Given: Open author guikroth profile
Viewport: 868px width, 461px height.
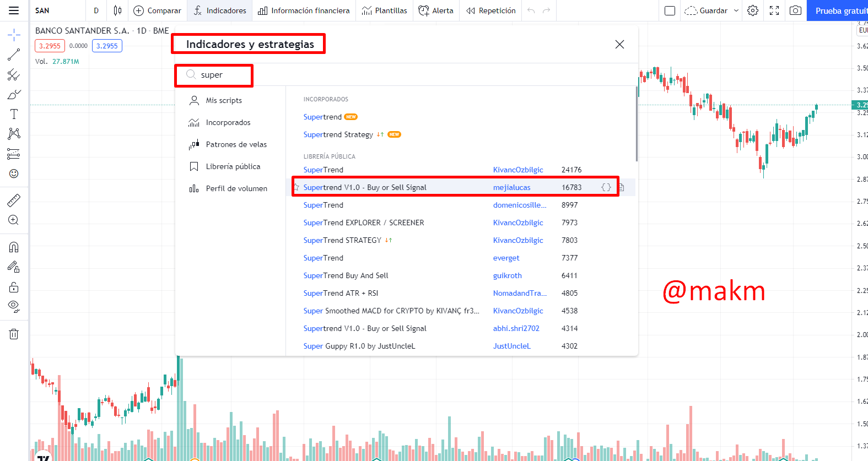Looking at the screenshot, I should pos(507,275).
